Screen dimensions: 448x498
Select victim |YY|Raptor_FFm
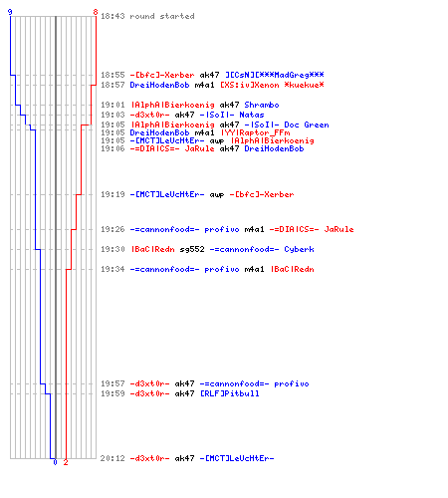255,132
